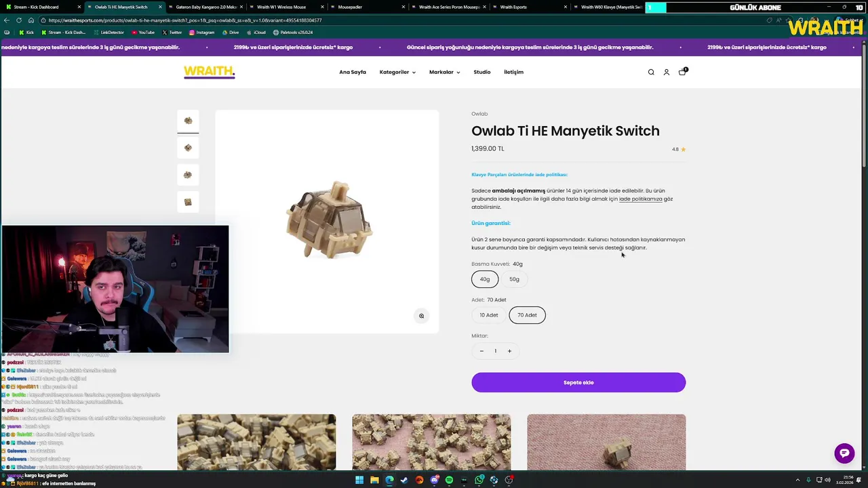Show hidden system tray icons
The height and width of the screenshot is (488, 868).
coord(797,480)
